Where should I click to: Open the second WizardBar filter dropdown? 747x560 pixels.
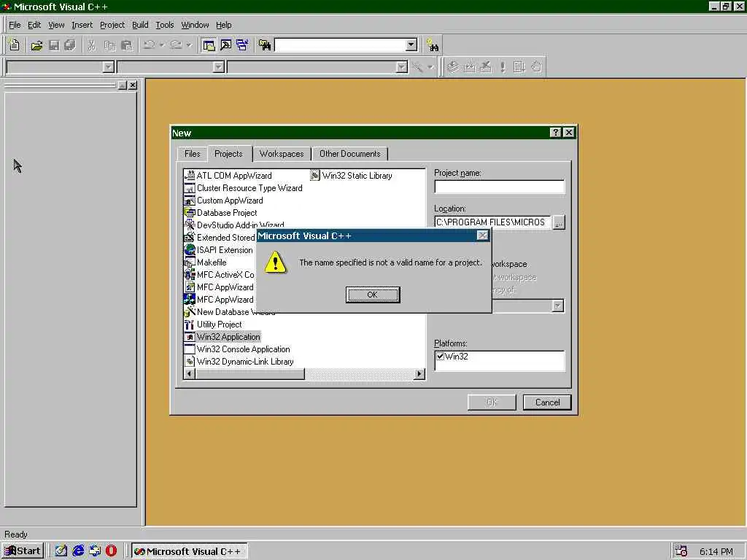[219, 67]
